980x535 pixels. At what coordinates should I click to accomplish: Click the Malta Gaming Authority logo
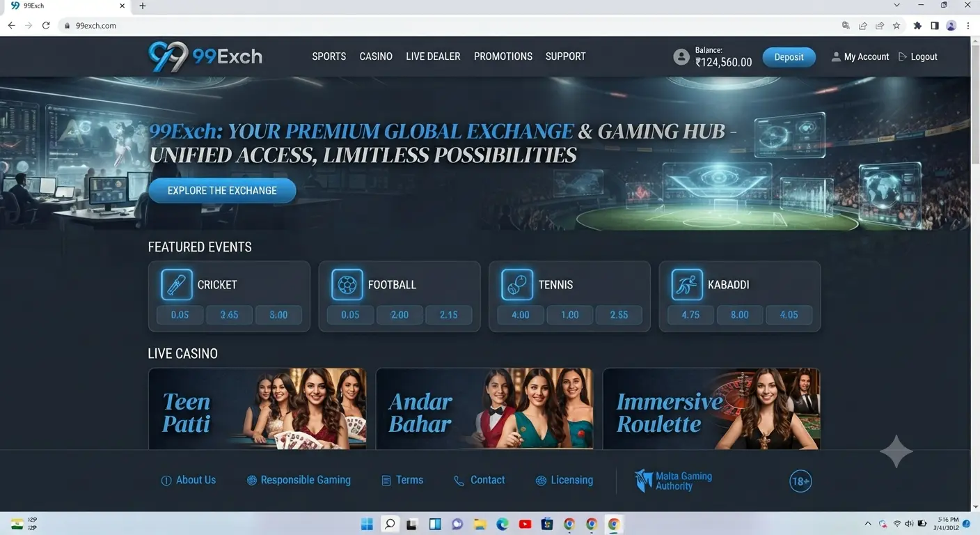pyautogui.click(x=673, y=481)
